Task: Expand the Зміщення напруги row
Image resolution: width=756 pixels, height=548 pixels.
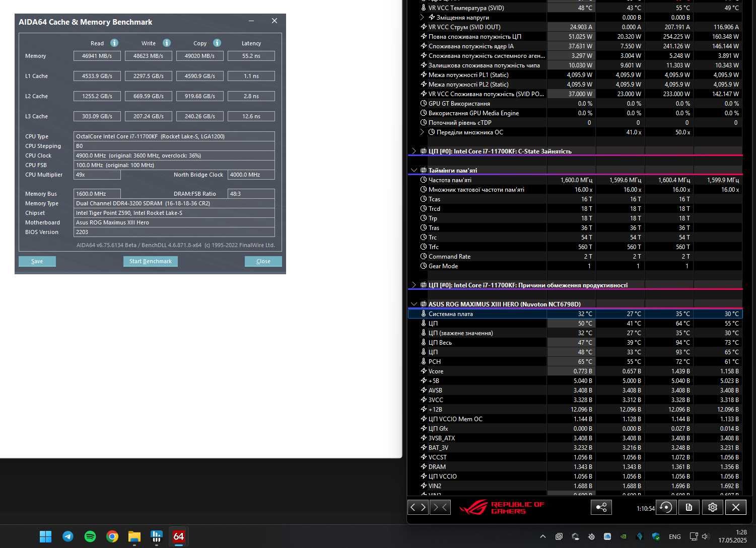Action: click(422, 17)
